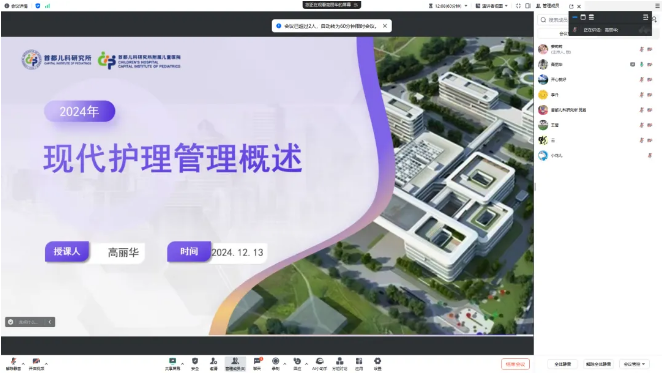Toggle the microphone unmute button

[x=13, y=362]
